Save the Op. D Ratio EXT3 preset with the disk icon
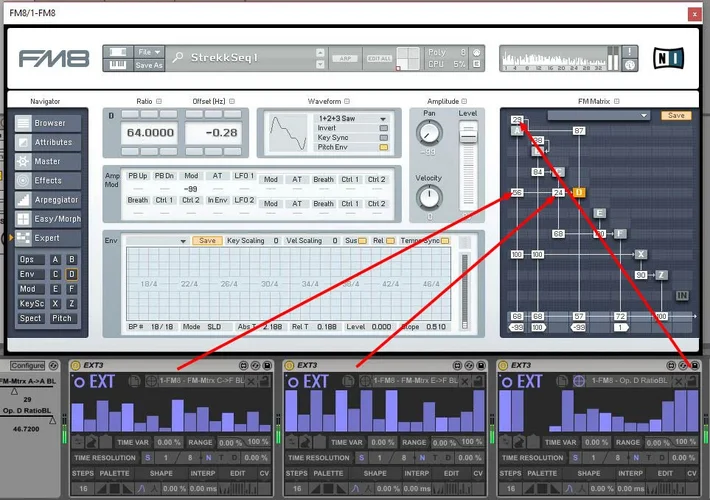Viewport: 710px width, 500px height. point(694,365)
